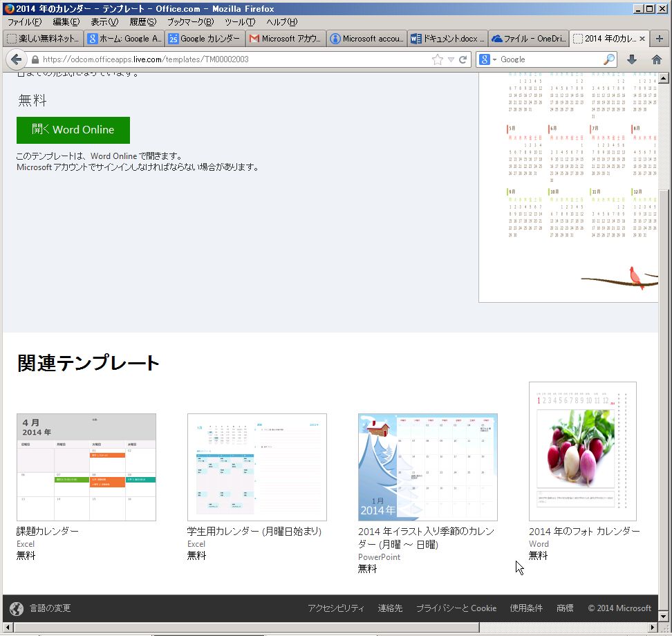Click © 2014 Microsoft footer text

coord(619,608)
